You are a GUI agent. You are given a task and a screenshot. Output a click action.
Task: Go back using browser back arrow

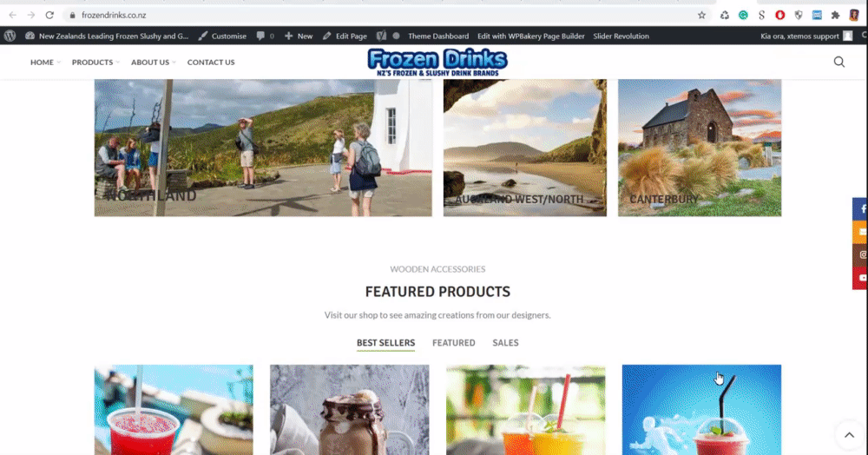point(12,15)
